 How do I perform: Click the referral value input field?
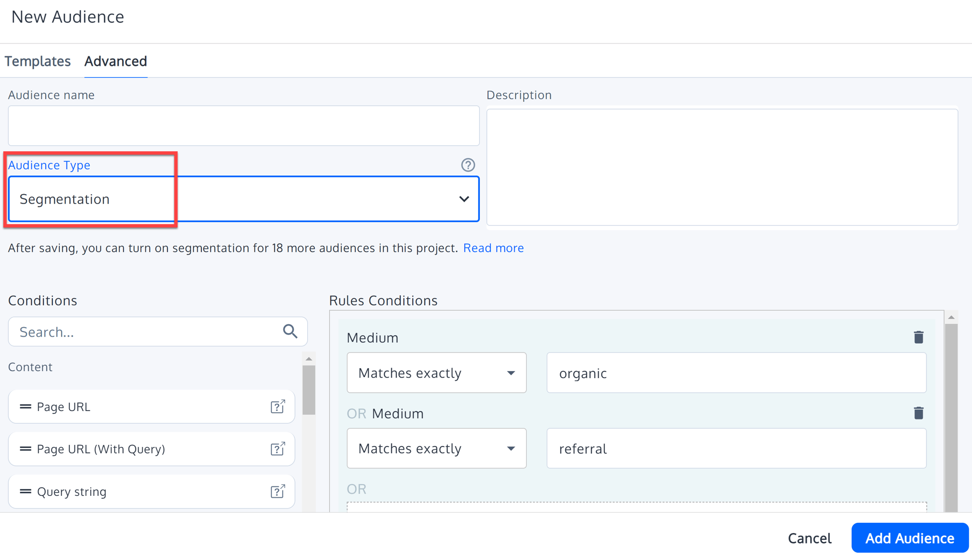736,448
